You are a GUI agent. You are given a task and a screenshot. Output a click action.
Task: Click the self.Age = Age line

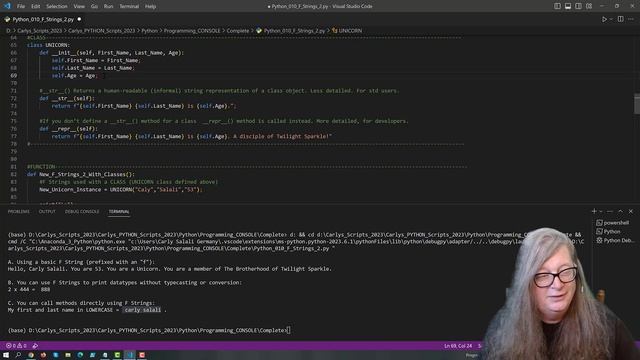[74, 76]
